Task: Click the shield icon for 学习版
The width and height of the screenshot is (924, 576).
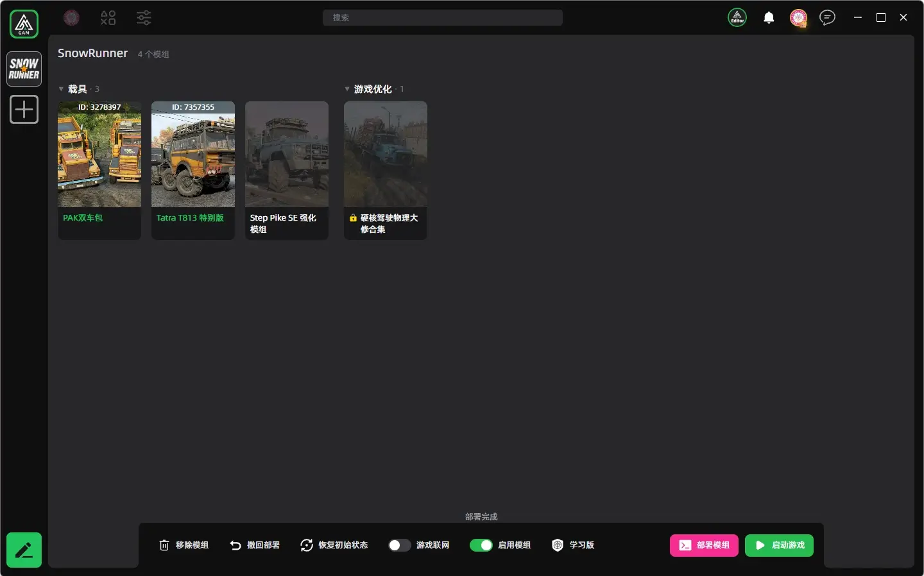Action: [558, 545]
